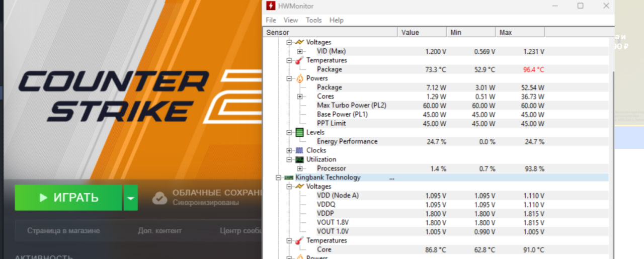The height and width of the screenshot is (259, 644).
Task: Collapse the Utilization group
Action: (289, 159)
